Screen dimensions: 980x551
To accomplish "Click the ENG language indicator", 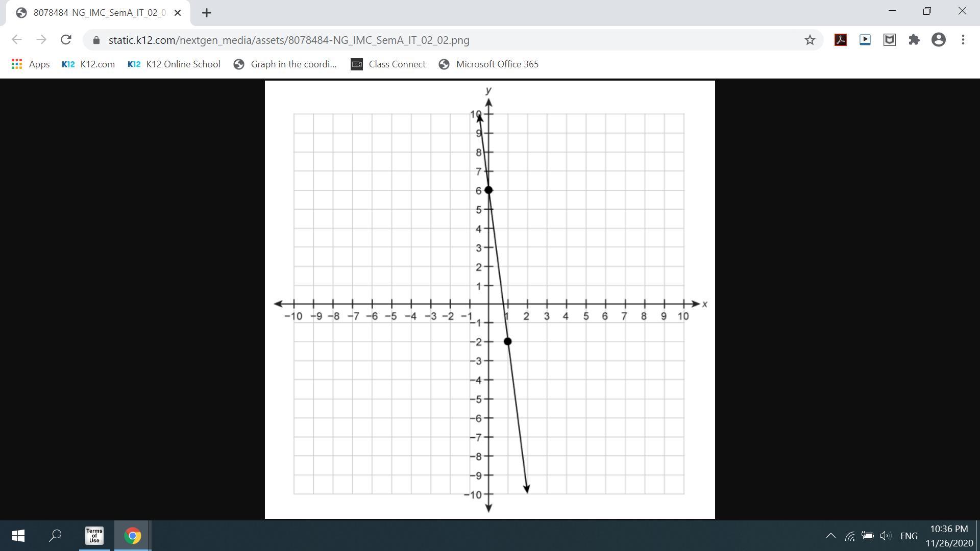I will (x=909, y=536).
